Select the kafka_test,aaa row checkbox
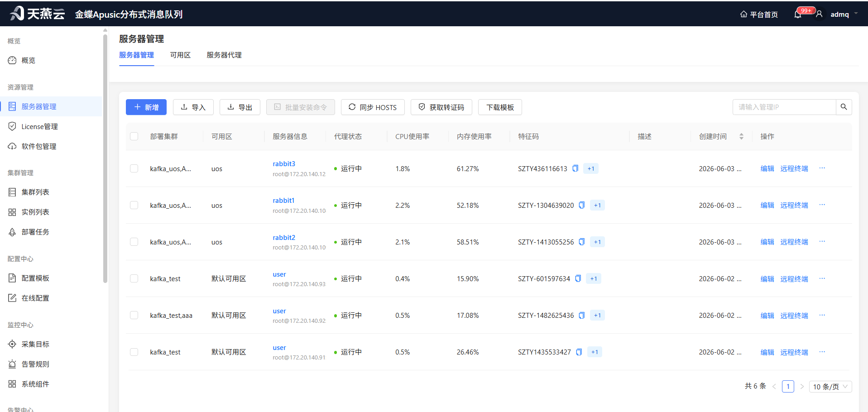 click(x=134, y=315)
